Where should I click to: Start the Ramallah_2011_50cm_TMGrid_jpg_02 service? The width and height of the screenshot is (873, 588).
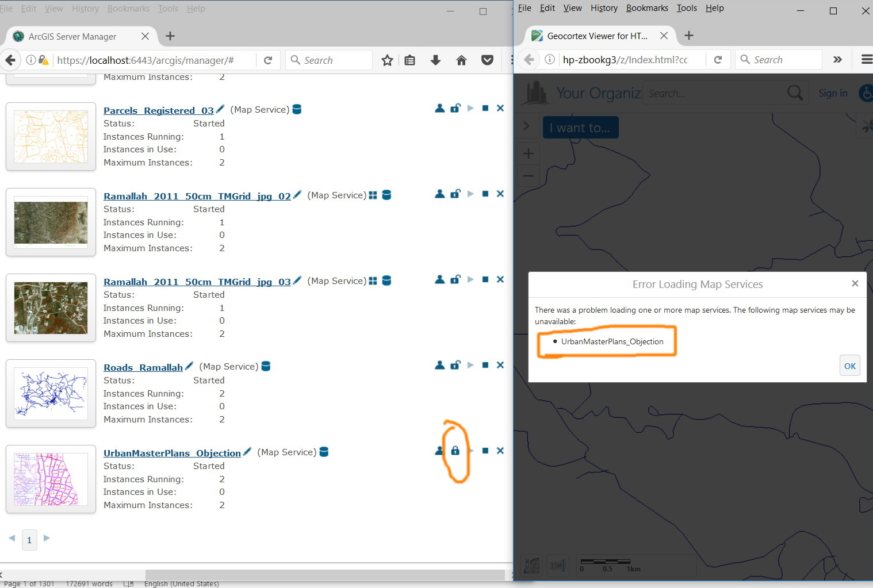pos(470,194)
